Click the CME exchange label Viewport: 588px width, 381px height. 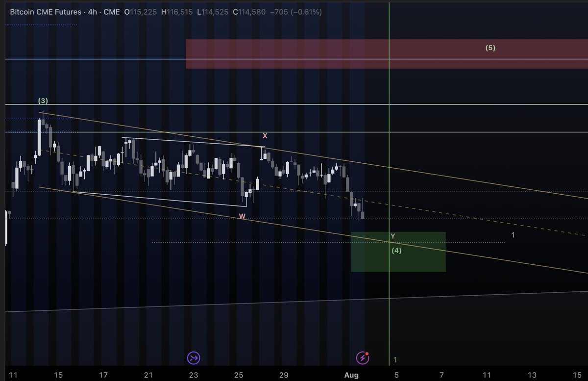112,12
